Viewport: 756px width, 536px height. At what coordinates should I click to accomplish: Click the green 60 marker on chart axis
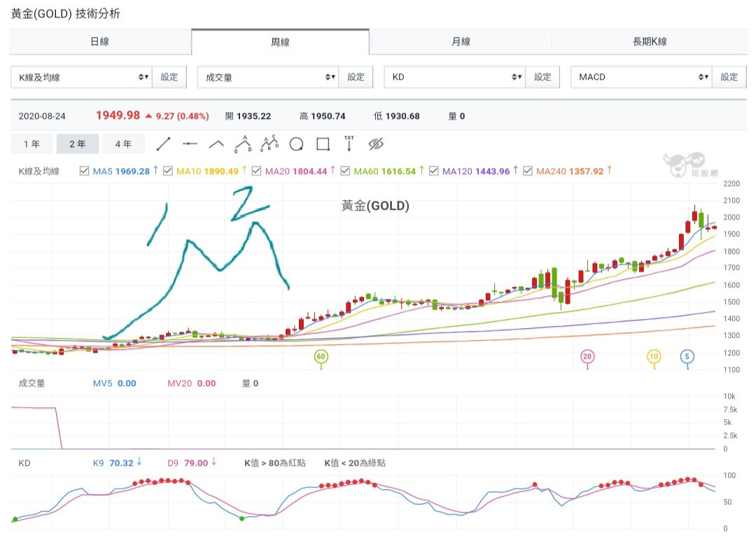321,357
